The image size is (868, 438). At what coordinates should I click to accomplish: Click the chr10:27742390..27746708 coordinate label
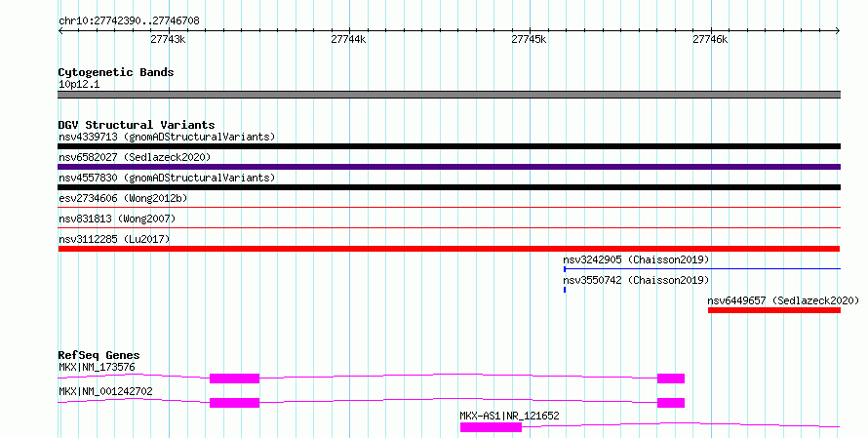click(x=129, y=20)
